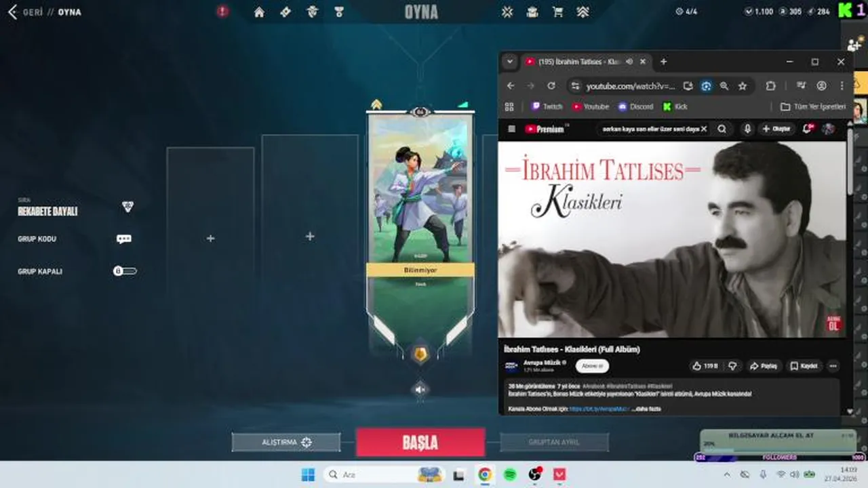Open a new Chrome tab
Viewport: 868px width, 488px height.
[x=663, y=62]
